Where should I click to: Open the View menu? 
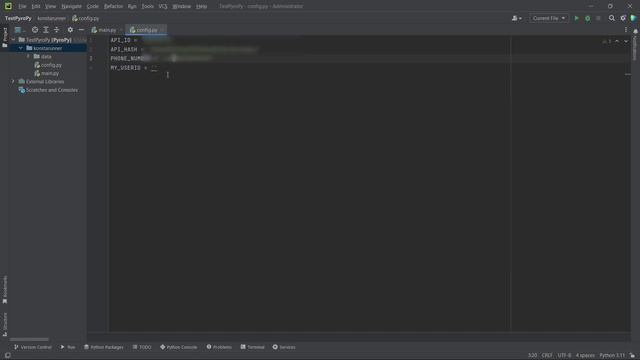[50, 7]
